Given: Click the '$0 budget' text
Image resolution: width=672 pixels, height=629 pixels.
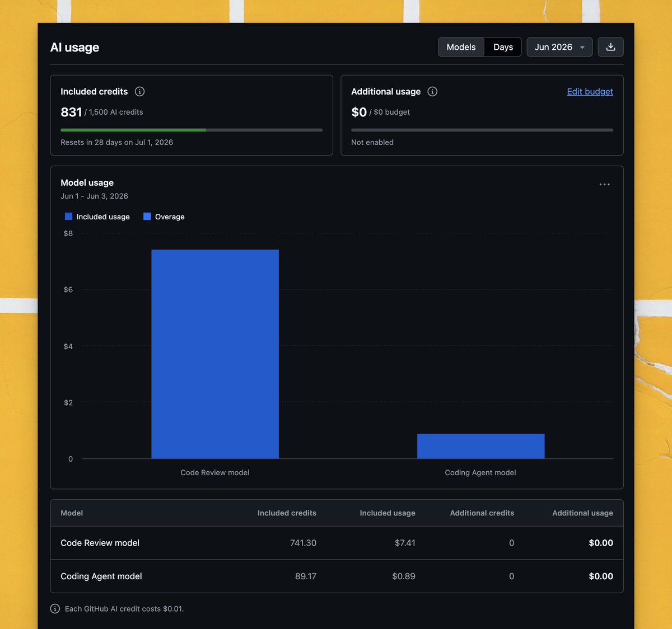Looking at the screenshot, I should point(392,112).
